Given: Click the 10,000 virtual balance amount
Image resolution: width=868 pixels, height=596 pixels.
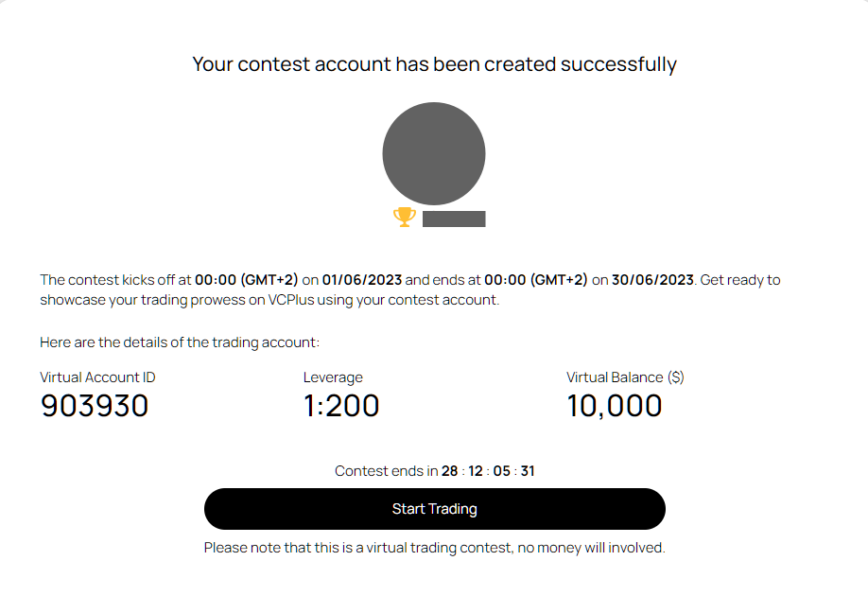Looking at the screenshot, I should pyautogui.click(x=615, y=406).
